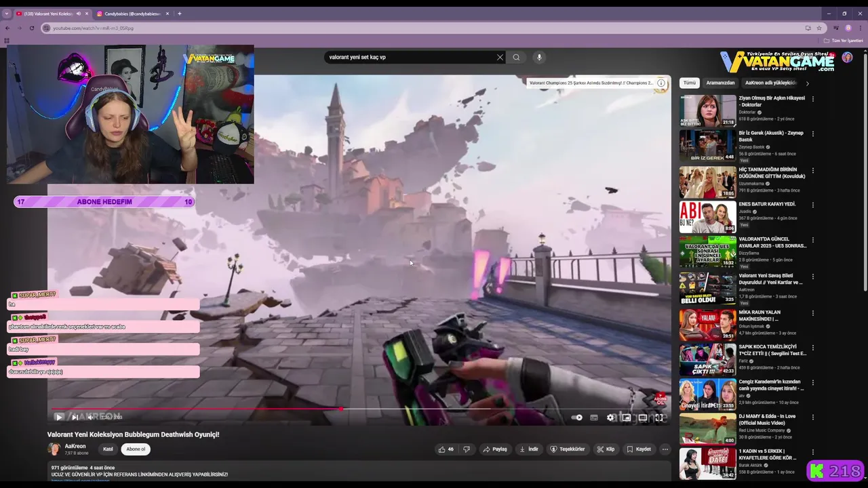Screen dimensions: 868x488
Task: Toggle the autoplay switch in the player
Action: [577, 418]
